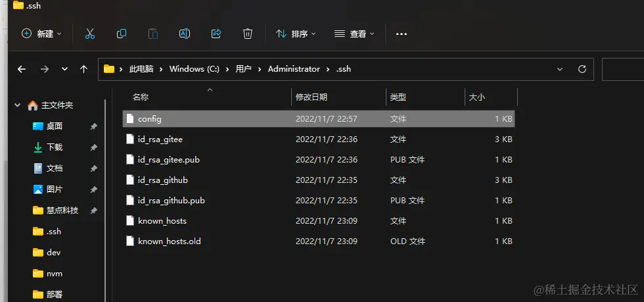Open the 查看 (View) dropdown

coord(354,34)
